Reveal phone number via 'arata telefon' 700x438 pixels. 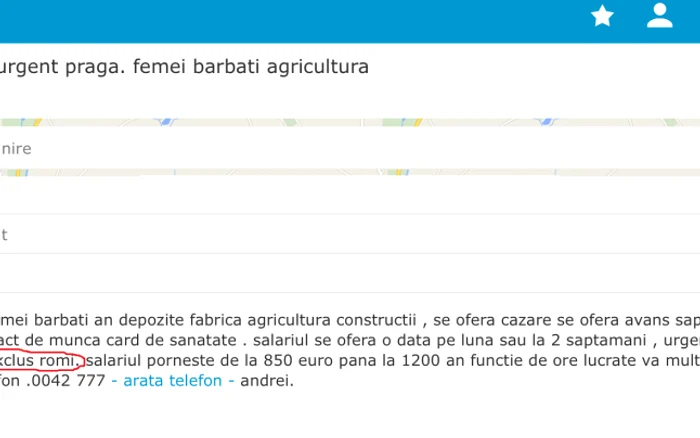(172, 380)
